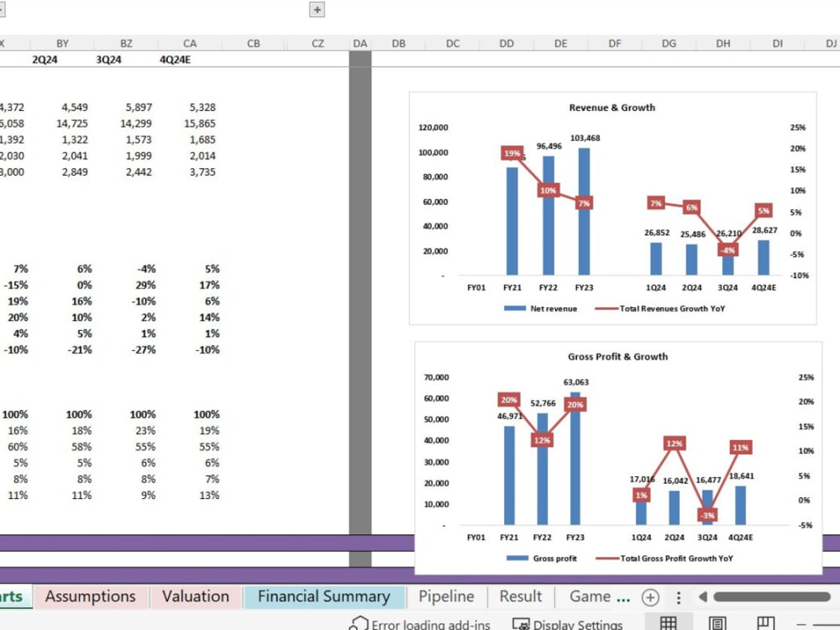Image resolution: width=840 pixels, height=630 pixels.
Task: Select the Gross profit legend entry
Action: 541,559
